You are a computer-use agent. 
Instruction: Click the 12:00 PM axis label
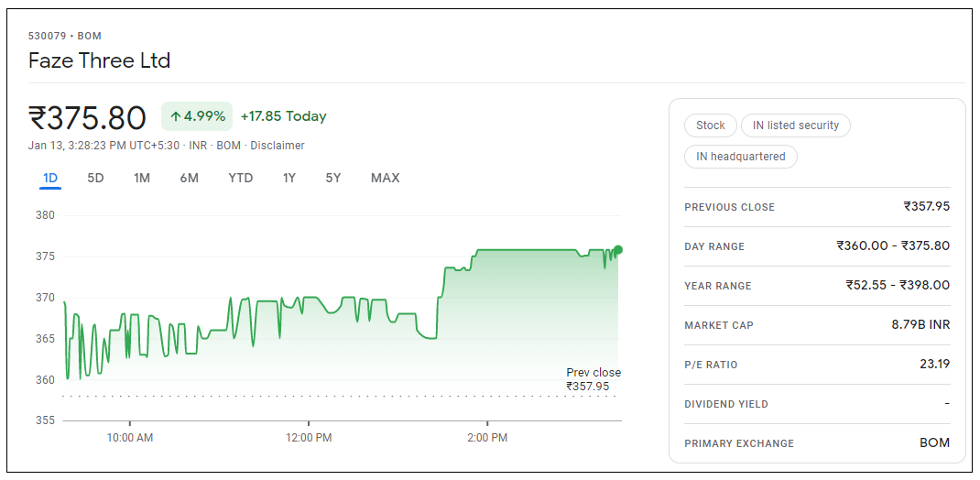coord(308,438)
